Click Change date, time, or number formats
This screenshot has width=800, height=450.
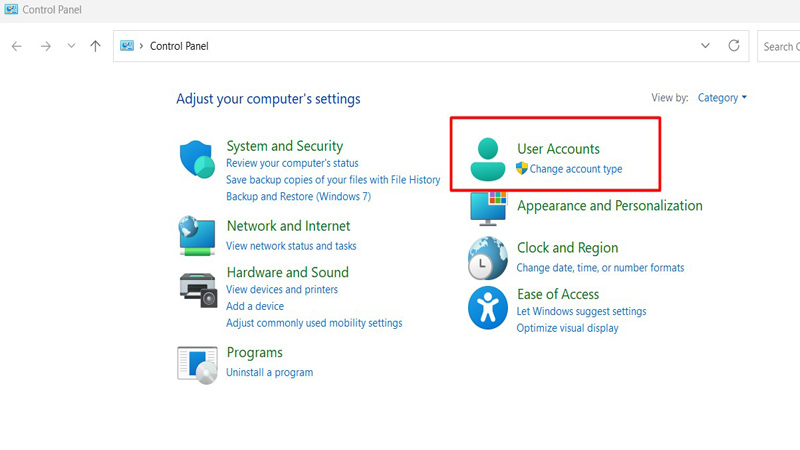click(x=600, y=268)
